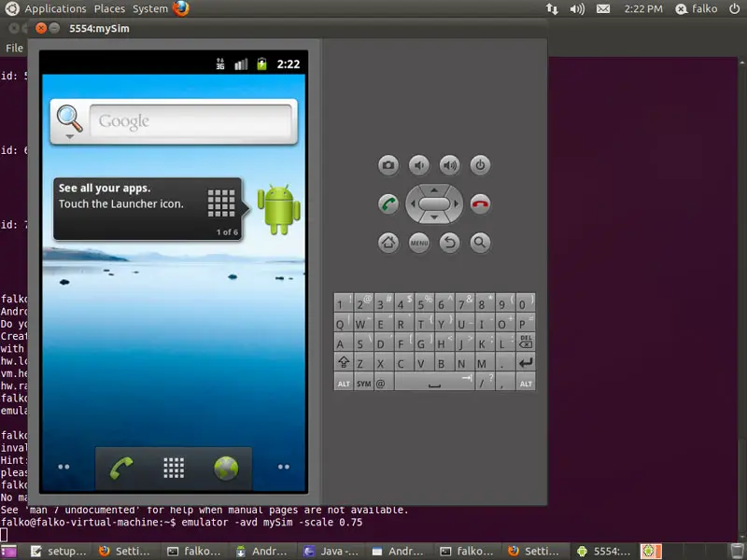Open the sound volume indicator in the top panel
This screenshot has height=560, width=747.
577,8
